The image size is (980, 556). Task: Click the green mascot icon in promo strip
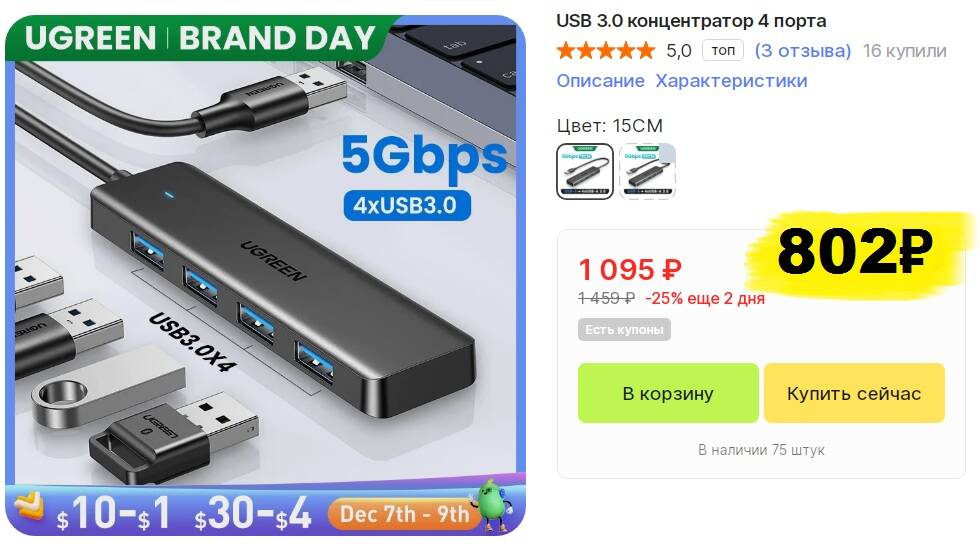pos(494,505)
